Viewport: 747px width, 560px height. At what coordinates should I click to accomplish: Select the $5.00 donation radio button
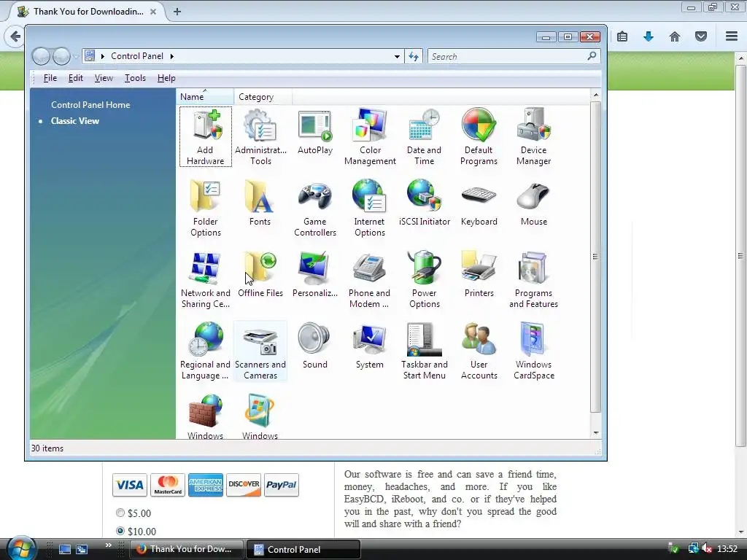click(x=120, y=513)
